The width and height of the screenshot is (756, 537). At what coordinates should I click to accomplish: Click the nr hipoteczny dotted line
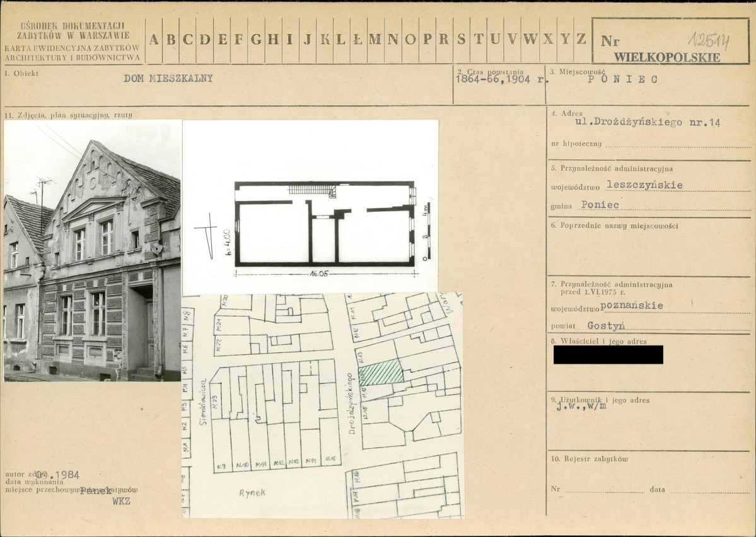pyautogui.click(x=678, y=144)
